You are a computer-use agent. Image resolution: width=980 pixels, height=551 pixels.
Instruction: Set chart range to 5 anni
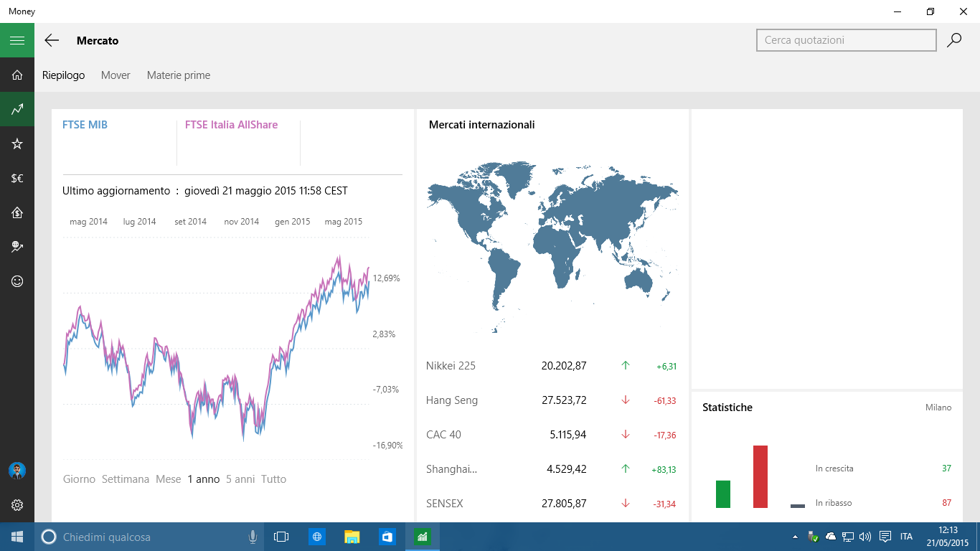point(240,479)
